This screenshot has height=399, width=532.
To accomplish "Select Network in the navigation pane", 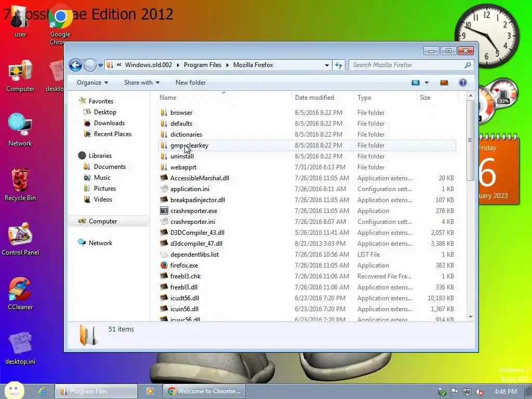I will [100, 243].
